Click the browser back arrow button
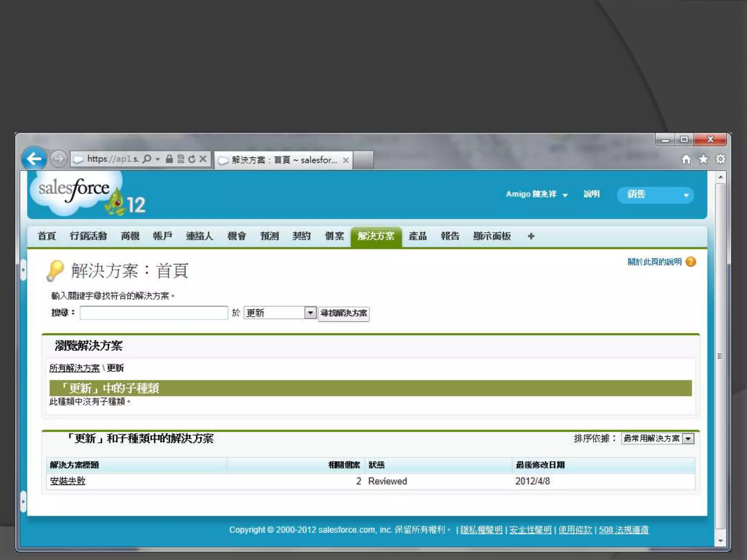 pyautogui.click(x=34, y=159)
